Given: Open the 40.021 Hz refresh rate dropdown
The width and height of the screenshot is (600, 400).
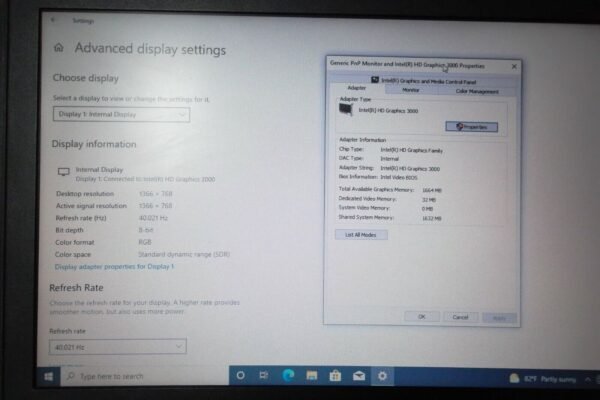Looking at the screenshot, I should pyautogui.click(x=118, y=347).
